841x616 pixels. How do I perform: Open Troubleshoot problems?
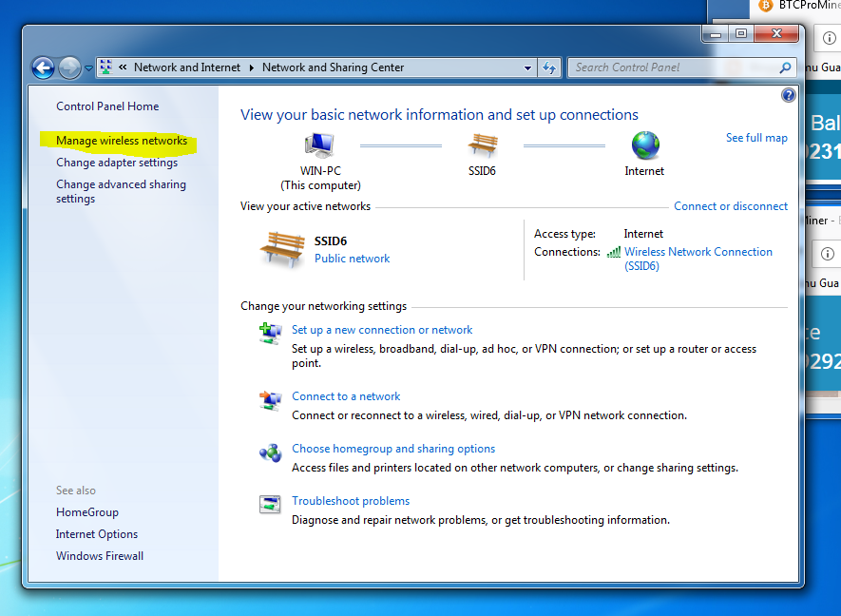click(351, 501)
